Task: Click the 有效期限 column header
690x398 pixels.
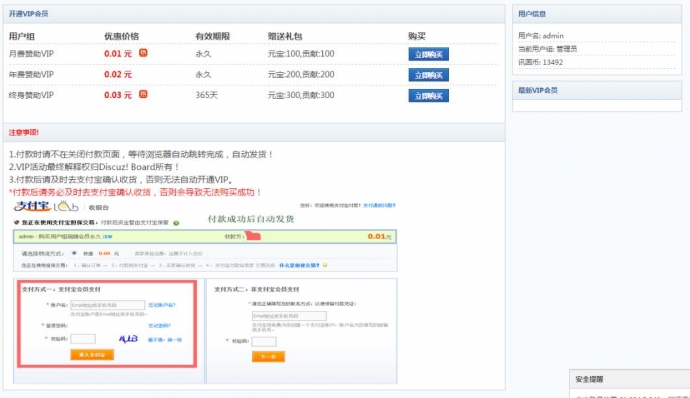Action: coord(213,36)
